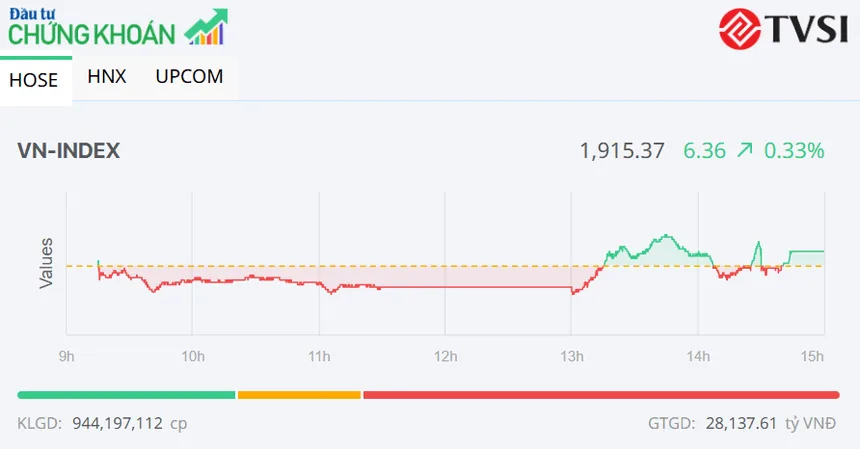Click the green chart arrow logo icon
Image resolution: width=860 pixels, height=449 pixels.
tap(206, 26)
